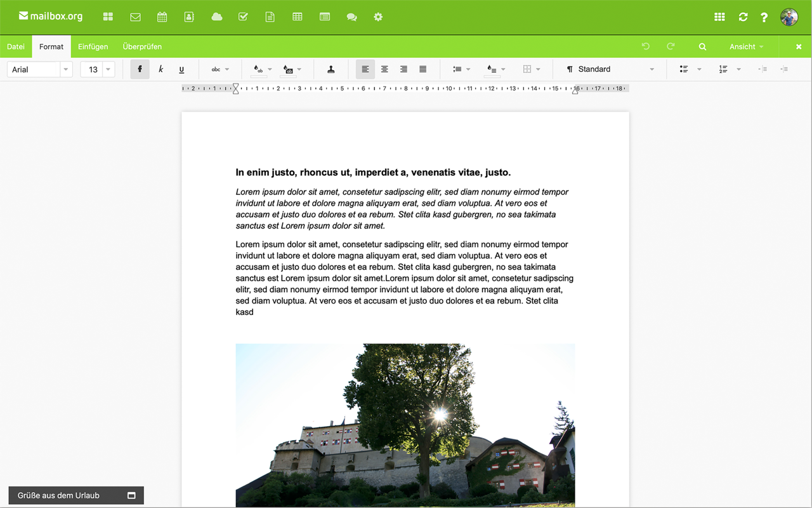Align paragraph left

click(365, 69)
